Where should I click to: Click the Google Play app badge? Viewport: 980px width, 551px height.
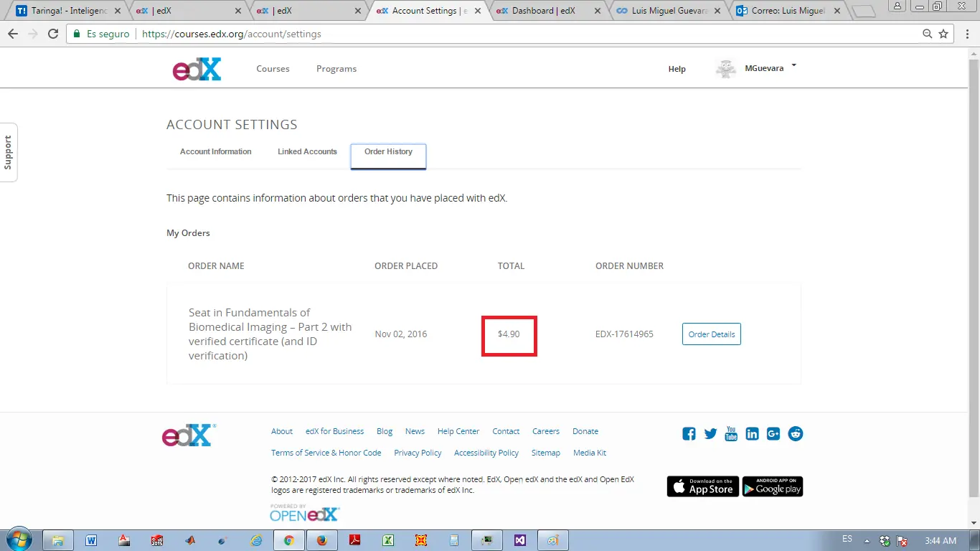pos(772,486)
